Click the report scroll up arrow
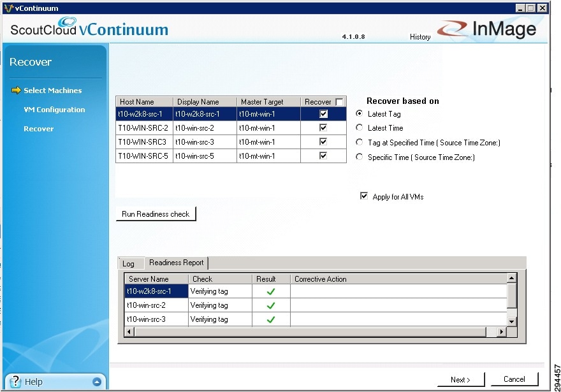The height and width of the screenshot is (392, 561). pyautogui.click(x=512, y=279)
